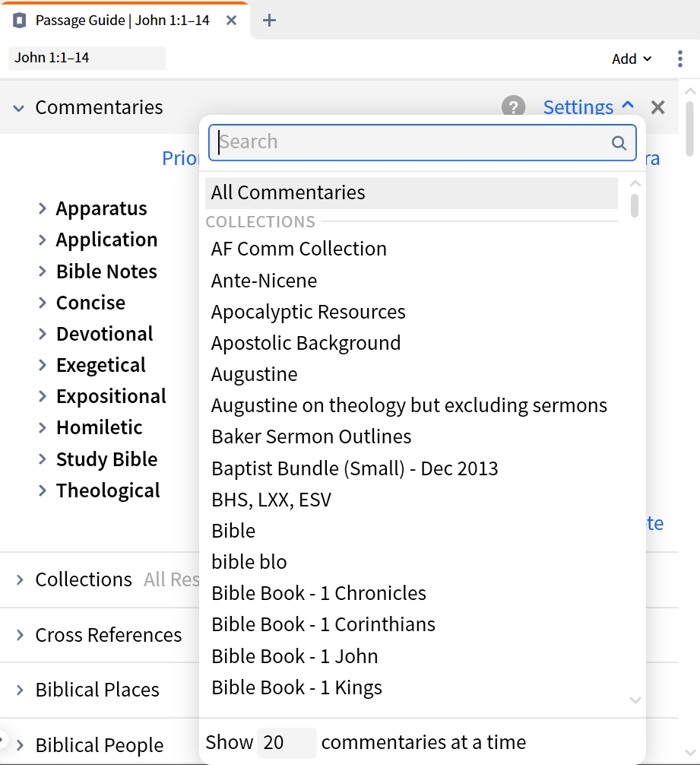This screenshot has height=765, width=700.
Task: Expand the Apparatus group
Action: [x=43, y=208]
